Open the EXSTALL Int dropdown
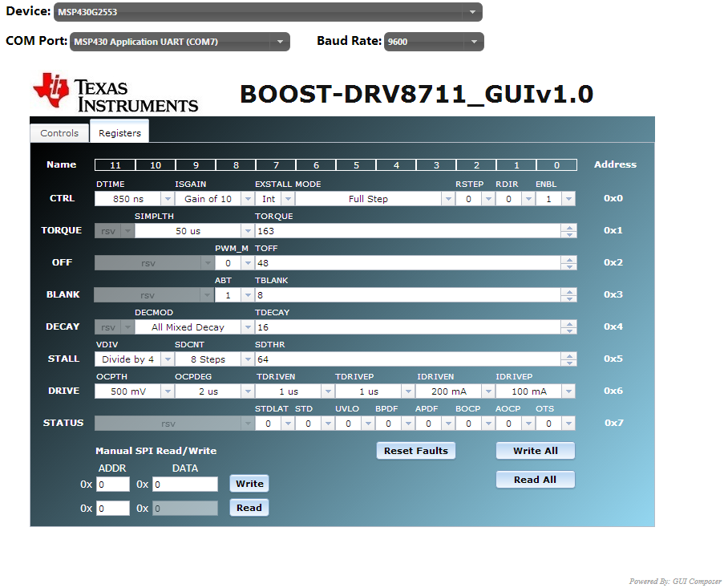Viewport: 728px width, 588px height. pyautogui.click(x=274, y=199)
